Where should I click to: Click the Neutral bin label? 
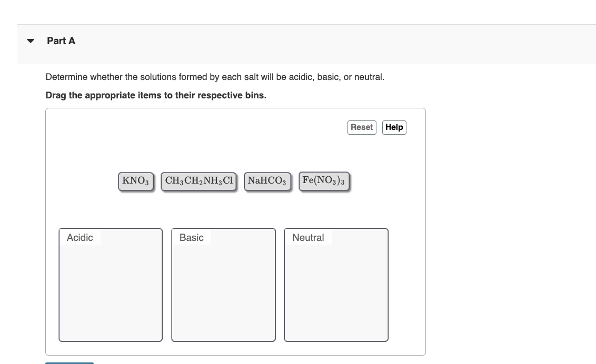[x=308, y=237]
